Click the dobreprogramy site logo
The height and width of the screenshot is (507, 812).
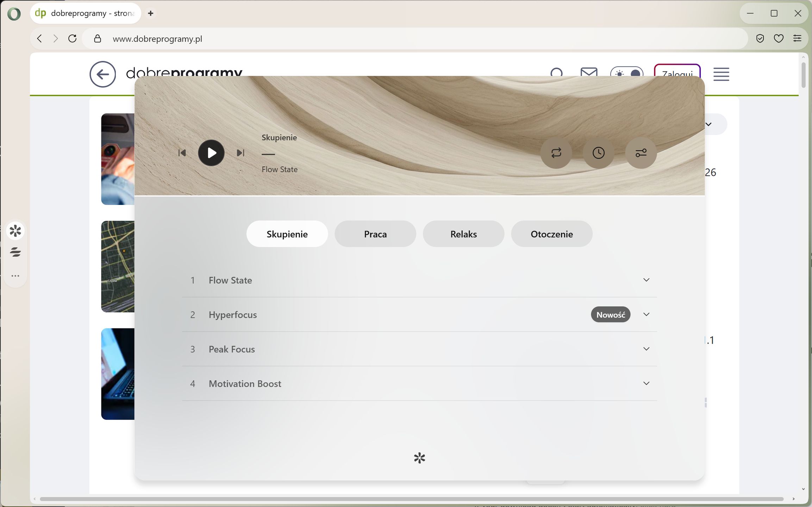pyautogui.click(x=184, y=72)
